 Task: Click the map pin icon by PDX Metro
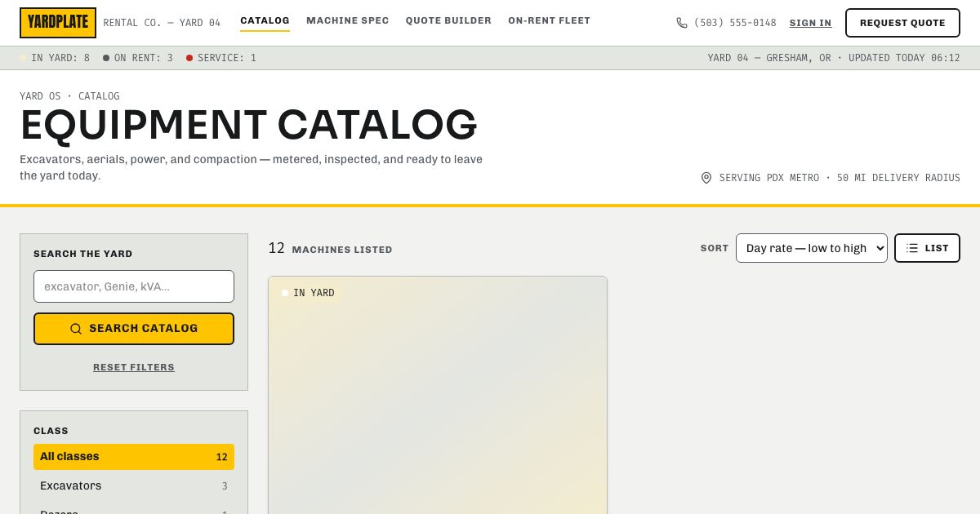click(x=706, y=178)
